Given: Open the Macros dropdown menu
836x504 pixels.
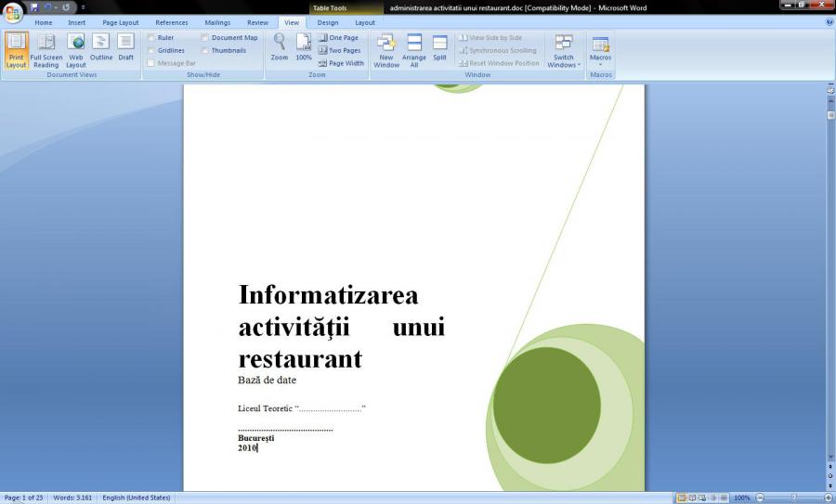Looking at the screenshot, I should 600,50.
